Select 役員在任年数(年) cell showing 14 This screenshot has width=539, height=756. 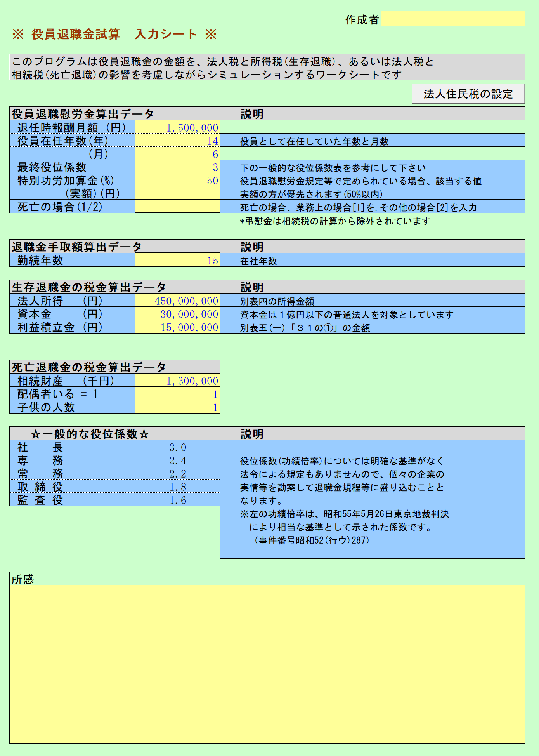pyautogui.click(x=177, y=140)
